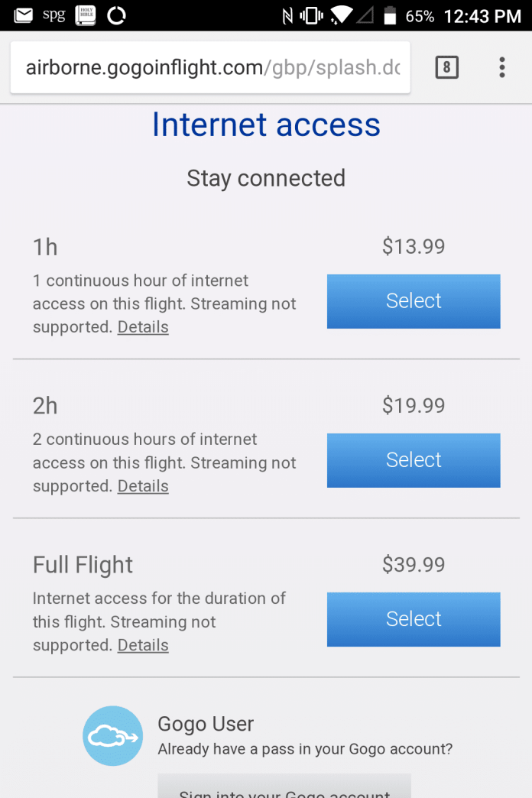Tap the battery icon in status bar

[391, 15]
